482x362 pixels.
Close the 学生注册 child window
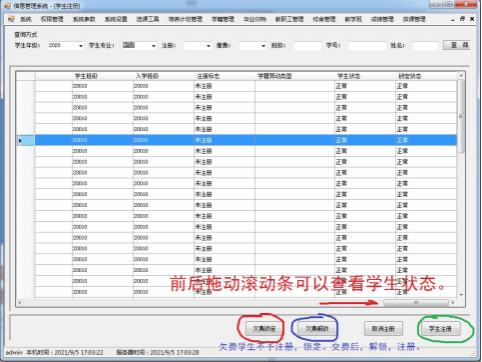472,19
